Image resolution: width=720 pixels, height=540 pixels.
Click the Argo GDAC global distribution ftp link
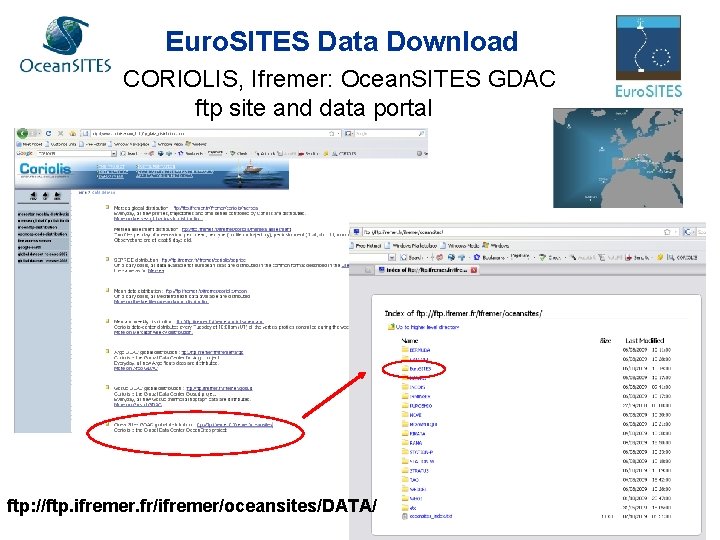pyautogui.click(x=212, y=352)
